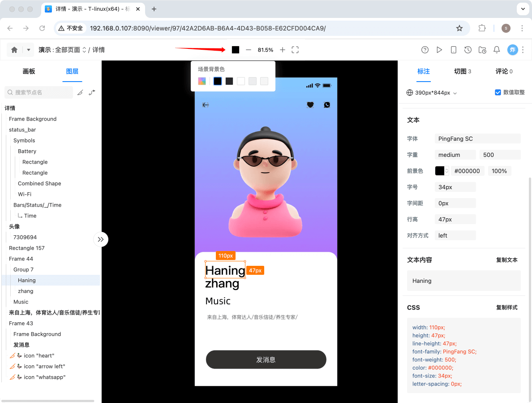Click the home icon in the top toolbar
Screen dimensions: 532x403
pos(14,50)
